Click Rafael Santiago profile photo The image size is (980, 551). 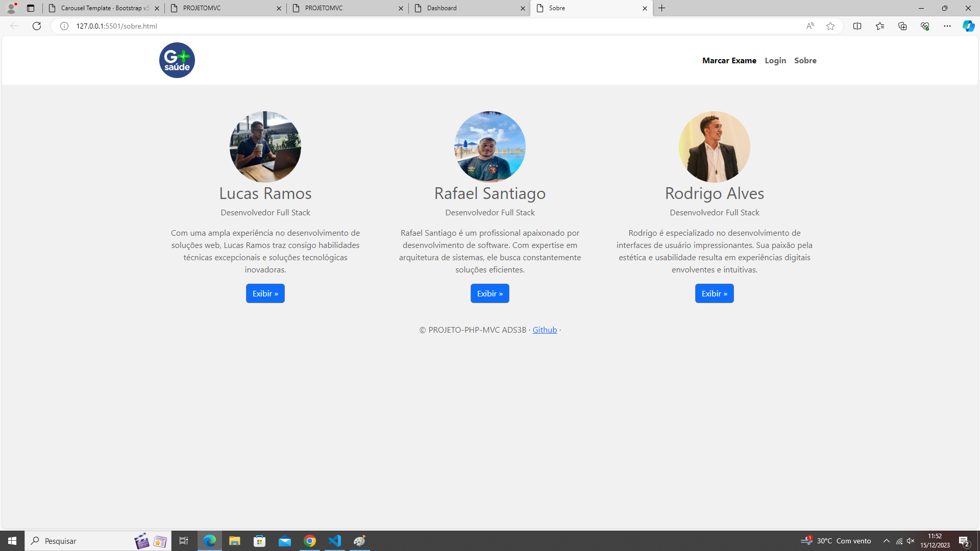coord(490,146)
